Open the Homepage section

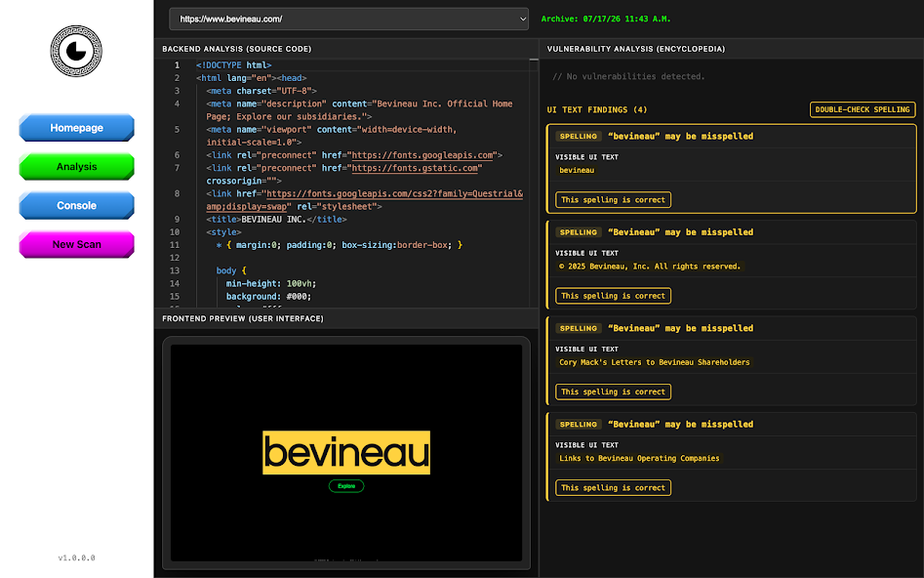[x=77, y=127]
